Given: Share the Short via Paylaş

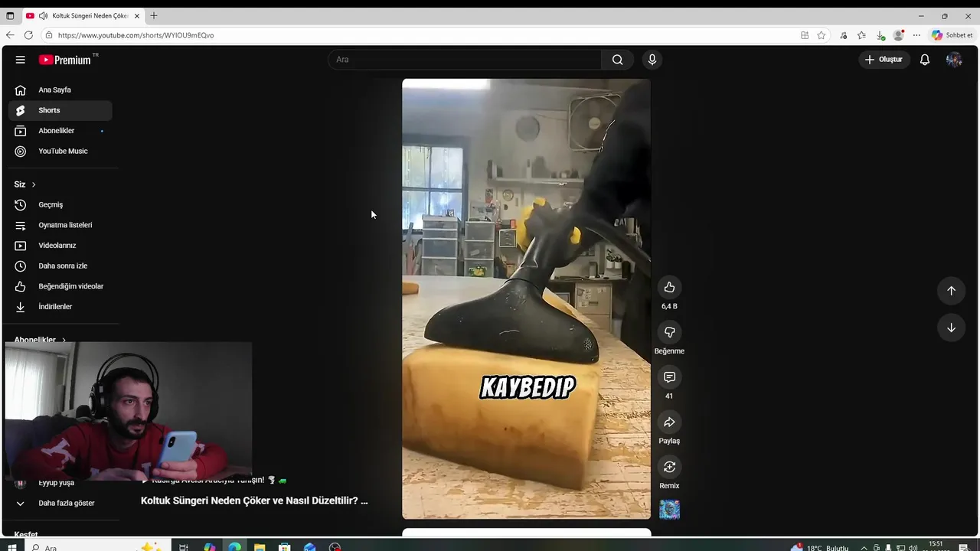Looking at the screenshot, I should tap(669, 422).
